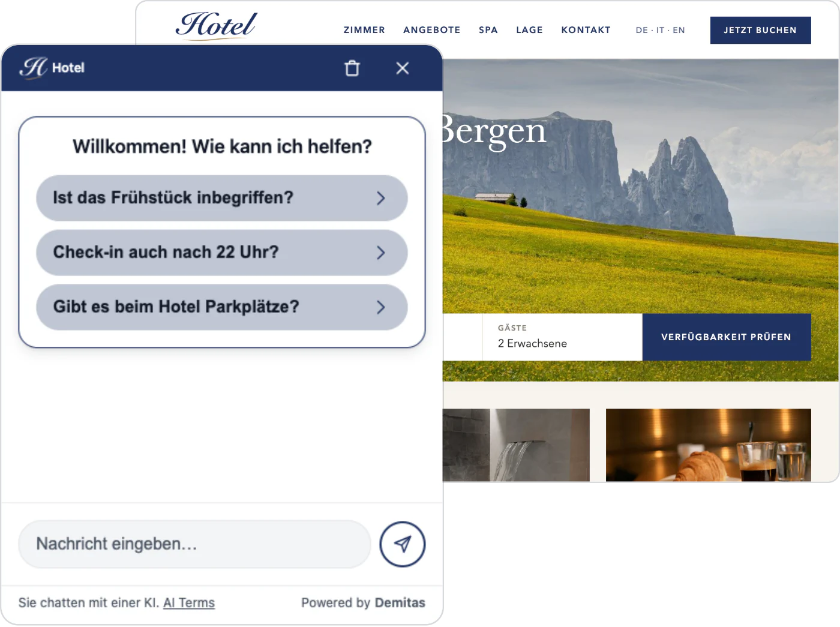Open the Zimmer menu on the website
Image resolution: width=840 pixels, height=627 pixels.
point(364,30)
